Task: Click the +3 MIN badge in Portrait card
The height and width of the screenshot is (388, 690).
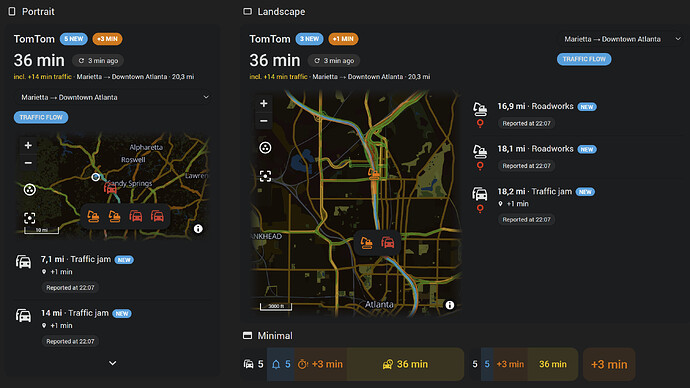Action: (107, 39)
